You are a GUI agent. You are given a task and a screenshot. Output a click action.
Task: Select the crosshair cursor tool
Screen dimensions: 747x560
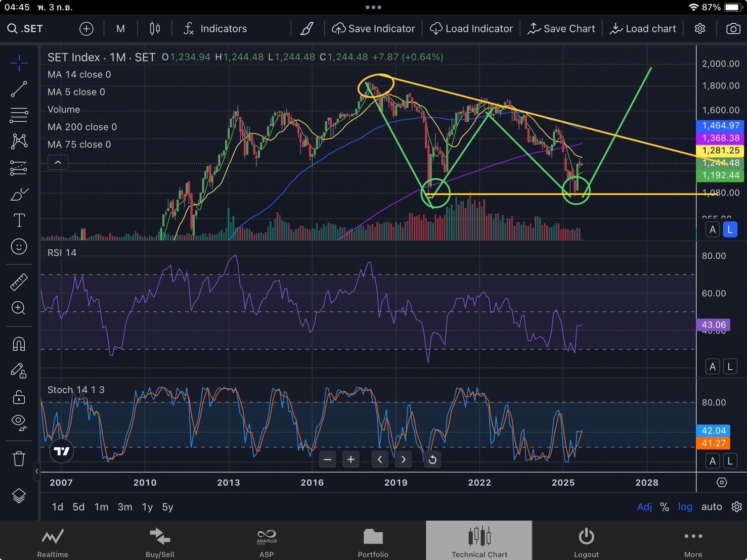click(19, 63)
